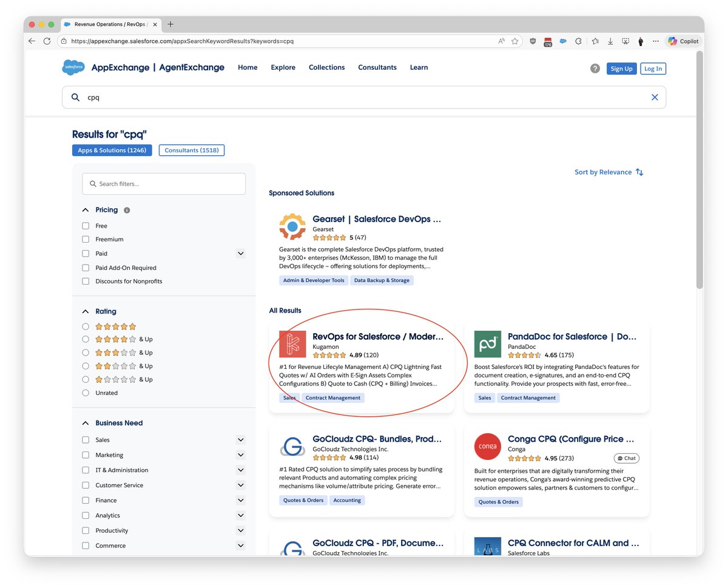Image resolution: width=728 pixels, height=588 pixels.
Task: Open the browser Extensions puzzle icon
Action: click(578, 41)
